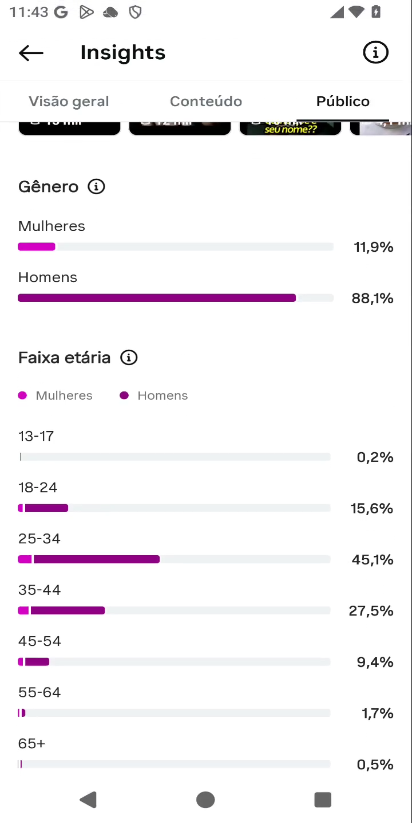Tap the 25-34 age range bar
412x823 pixels.
174,560
